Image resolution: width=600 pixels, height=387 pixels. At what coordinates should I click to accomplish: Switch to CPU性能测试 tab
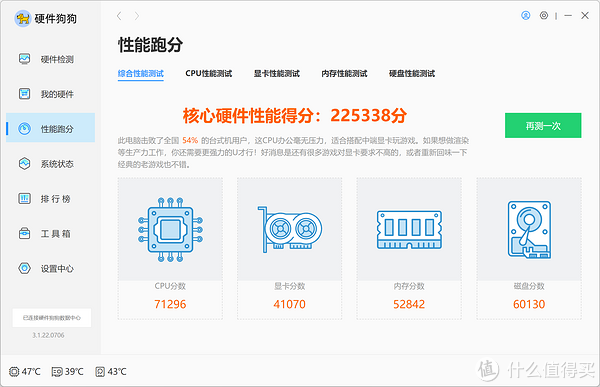(209, 73)
